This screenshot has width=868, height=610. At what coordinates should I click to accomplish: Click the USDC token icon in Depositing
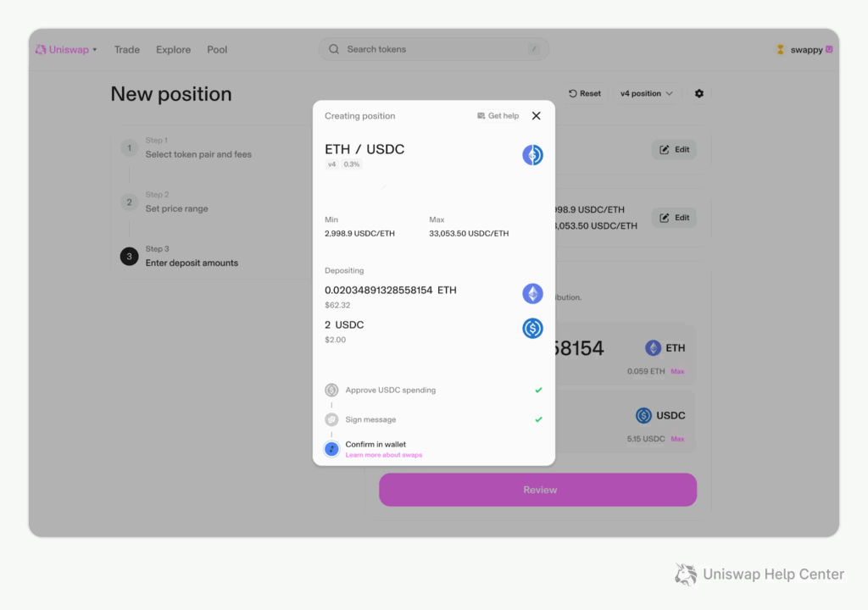click(x=532, y=329)
